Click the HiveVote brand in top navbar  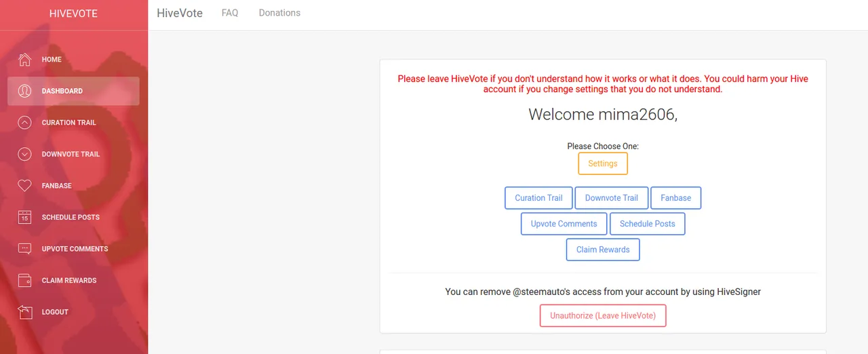point(180,13)
